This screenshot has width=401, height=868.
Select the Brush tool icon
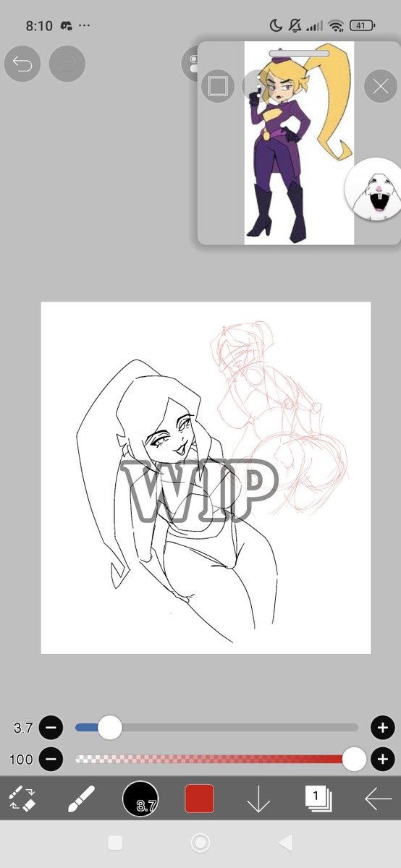pos(81,799)
